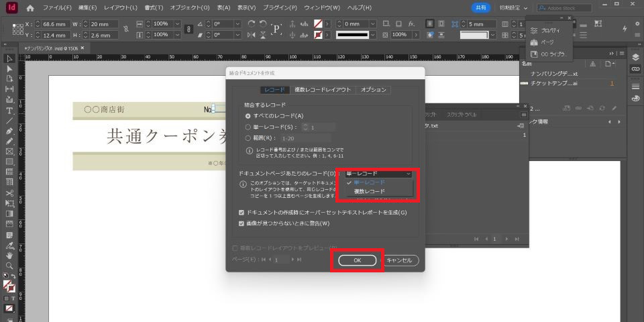The height and width of the screenshot is (322, 644).
Task: Open the 初期設定 workspace dropdown
Action: tap(512, 7)
